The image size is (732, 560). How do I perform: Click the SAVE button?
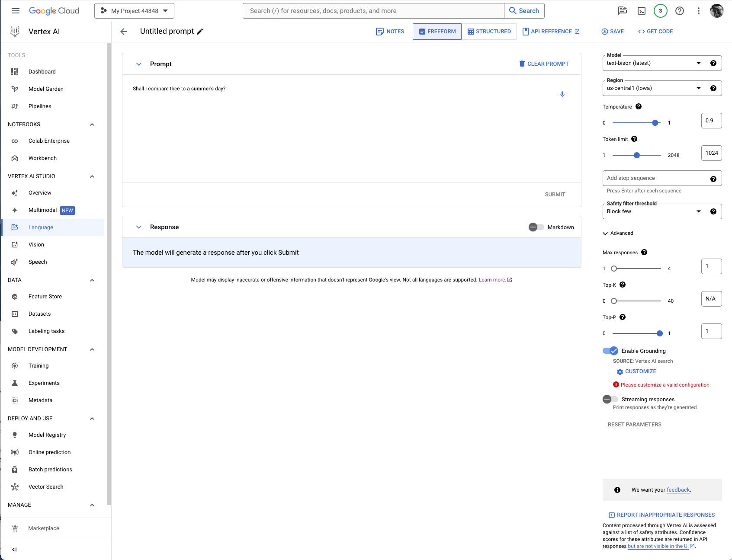pyautogui.click(x=613, y=32)
